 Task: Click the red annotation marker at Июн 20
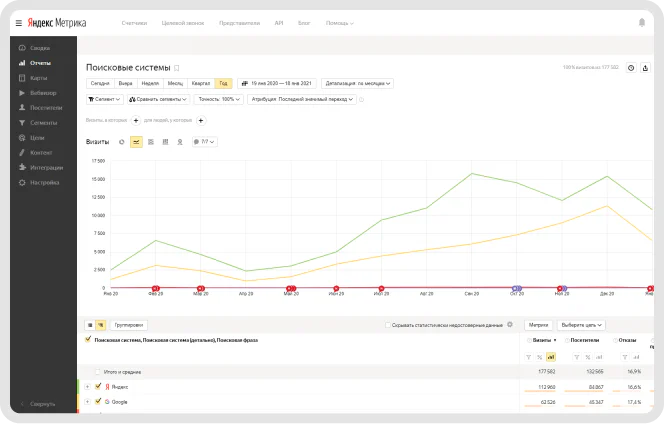coord(336,288)
